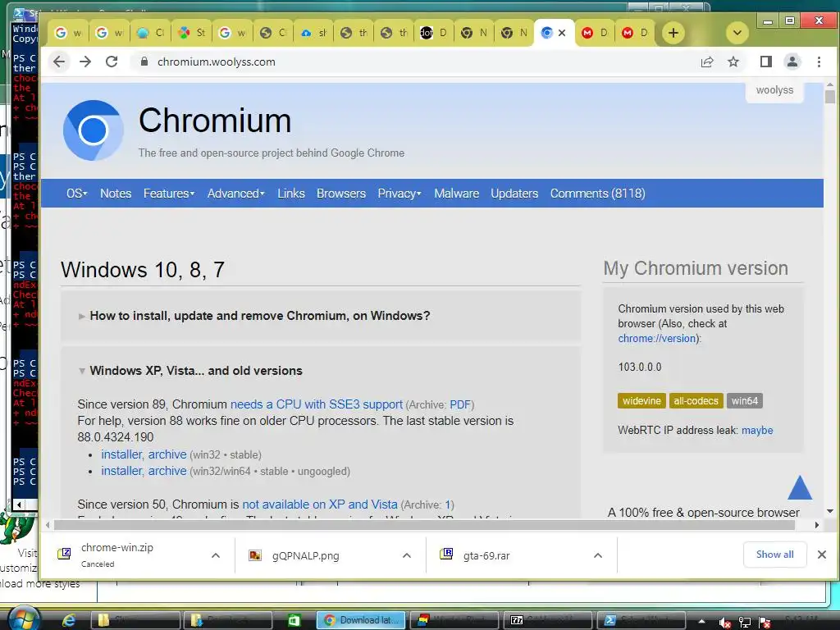Open the Links menu item
This screenshot has height=630, width=840.
291,194
